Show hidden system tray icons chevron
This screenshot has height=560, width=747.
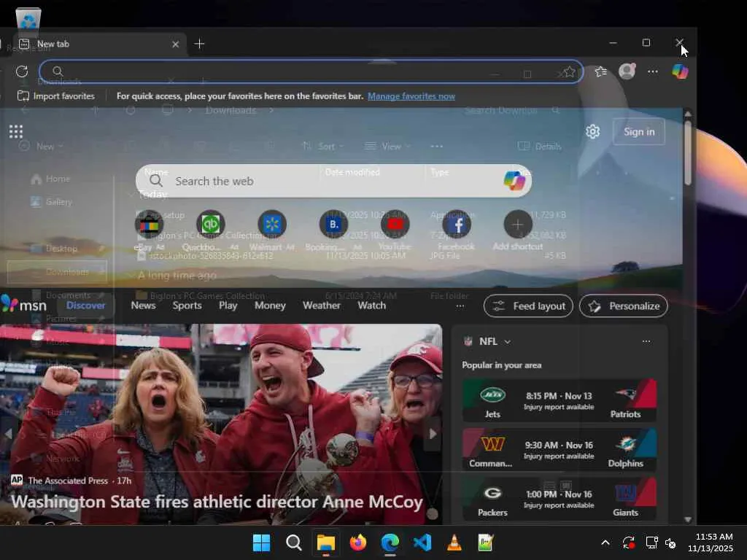coord(605,542)
